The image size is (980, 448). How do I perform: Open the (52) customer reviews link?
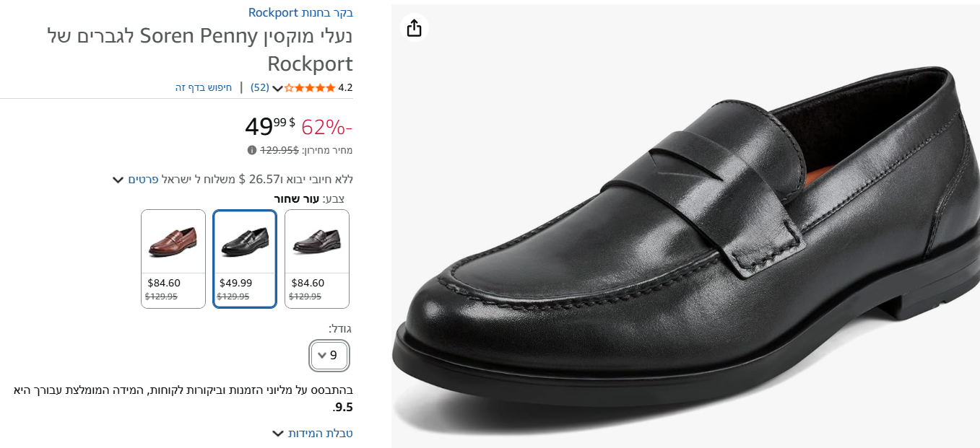coord(260,88)
